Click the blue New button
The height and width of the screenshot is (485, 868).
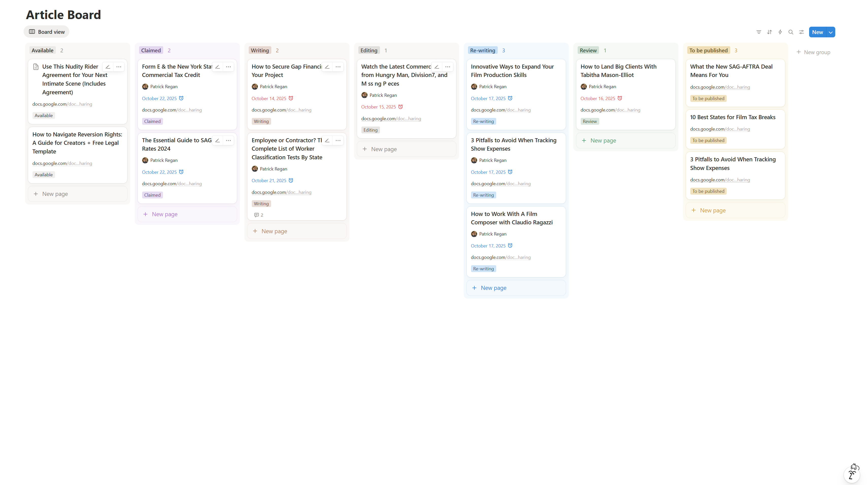coord(817,32)
